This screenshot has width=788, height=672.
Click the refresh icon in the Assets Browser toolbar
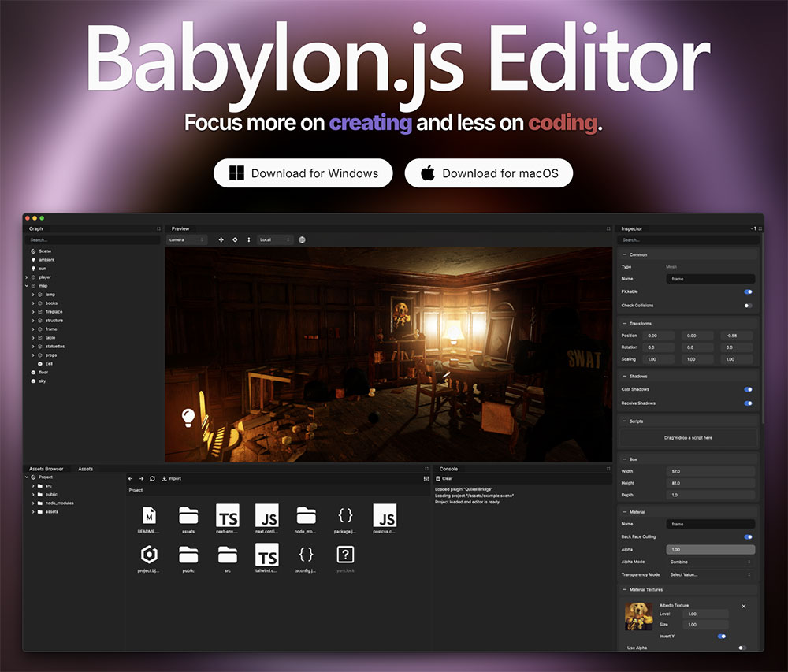click(151, 478)
